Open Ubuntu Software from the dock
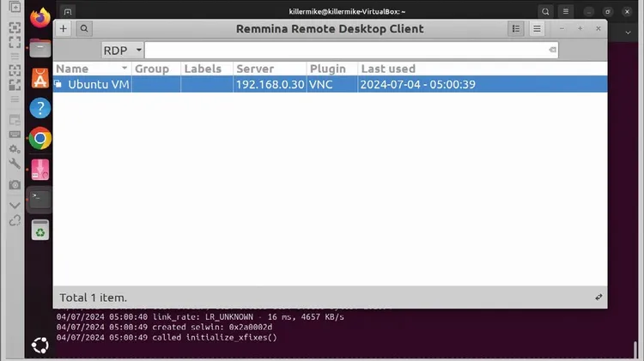This screenshot has height=361, width=644. click(x=40, y=78)
